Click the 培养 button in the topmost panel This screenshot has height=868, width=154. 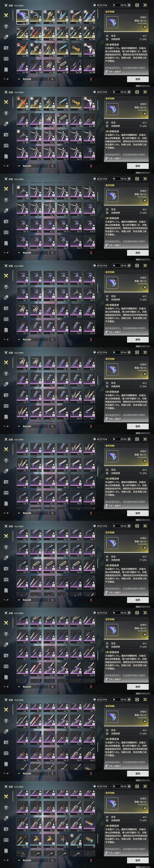click(x=138, y=79)
